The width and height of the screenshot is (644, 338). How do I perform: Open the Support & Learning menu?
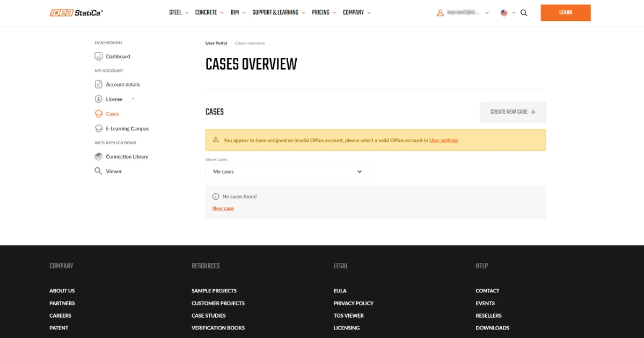click(279, 12)
